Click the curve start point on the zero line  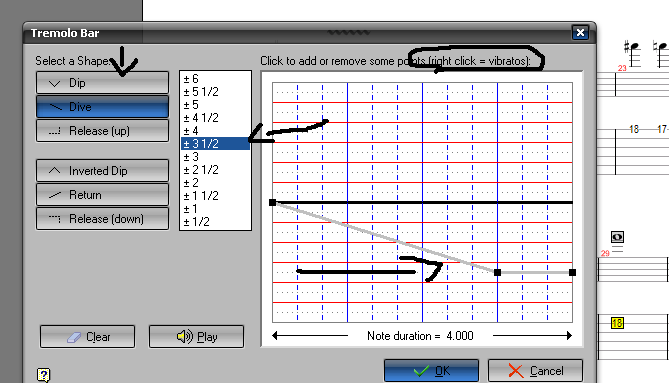tap(273, 203)
